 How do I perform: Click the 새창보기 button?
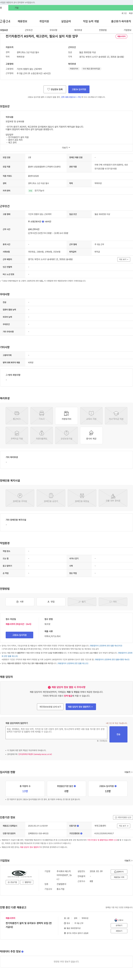tap(119, 931)
